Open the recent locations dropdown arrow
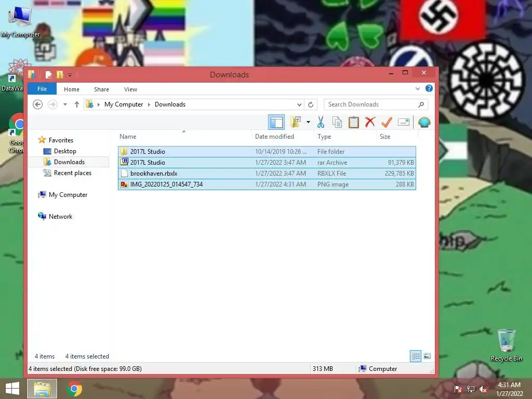The height and width of the screenshot is (399, 532). pyautogui.click(x=65, y=104)
